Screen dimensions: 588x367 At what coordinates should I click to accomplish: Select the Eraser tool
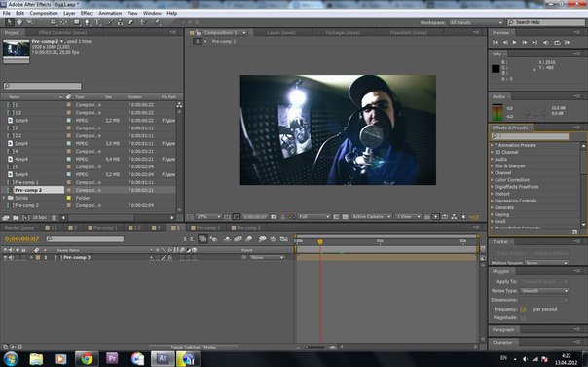pos(130,22)
